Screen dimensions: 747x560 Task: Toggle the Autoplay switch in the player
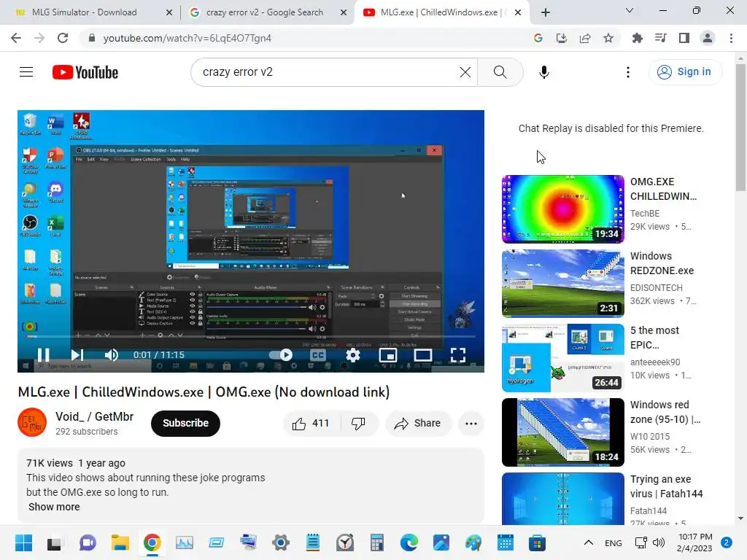[281, 355]
